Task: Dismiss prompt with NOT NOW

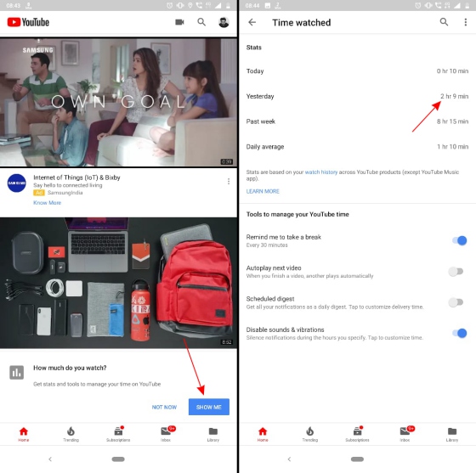Action: point(164,408)
